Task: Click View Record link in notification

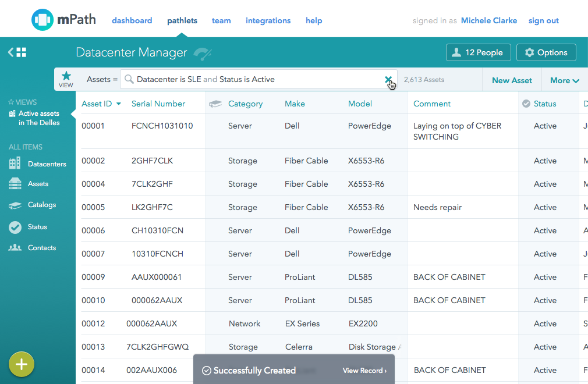Action: (364, 371)
